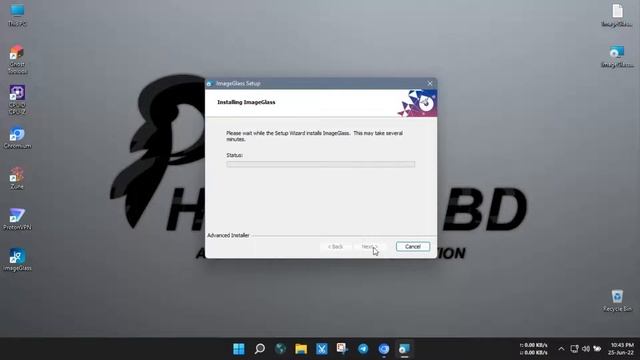Open the ImageGlass shortcut on the desktop's left side

coord(17,260)
